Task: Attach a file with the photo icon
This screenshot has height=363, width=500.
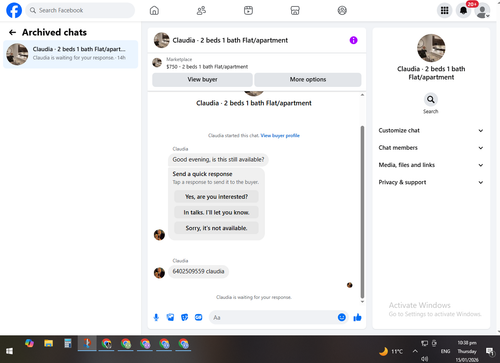Action: [170, 317]
